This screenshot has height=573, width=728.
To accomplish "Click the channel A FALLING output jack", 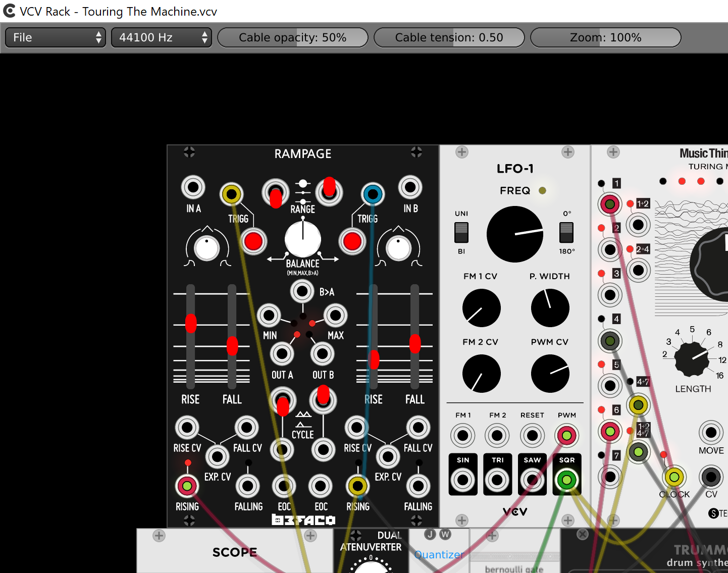I will pos(248,486).
